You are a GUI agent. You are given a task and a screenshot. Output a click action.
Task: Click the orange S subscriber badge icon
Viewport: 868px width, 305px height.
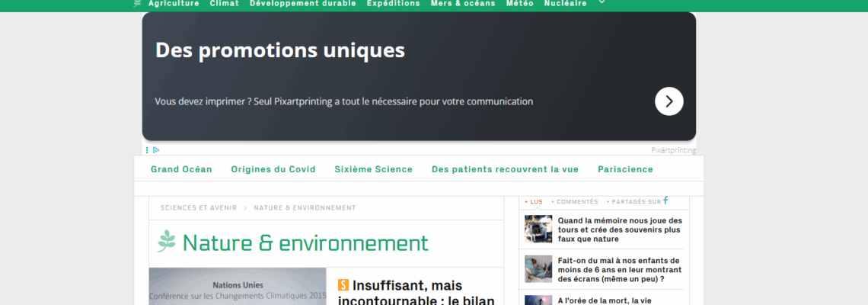click(x=343, y=285)
